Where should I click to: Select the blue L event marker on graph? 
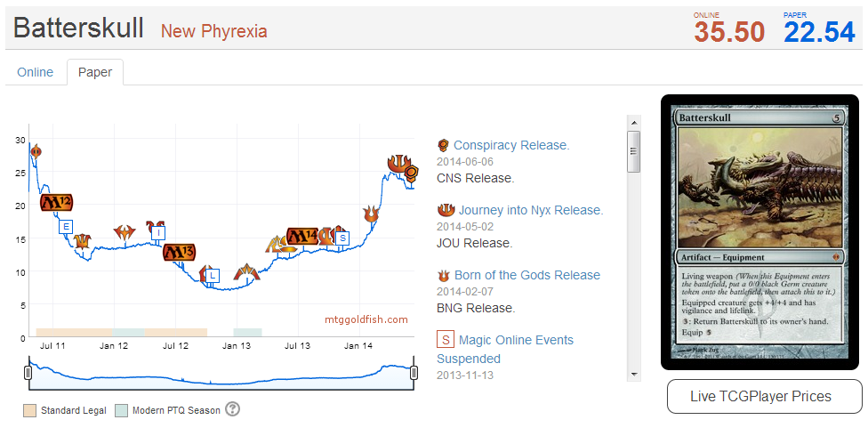(212, 276)
